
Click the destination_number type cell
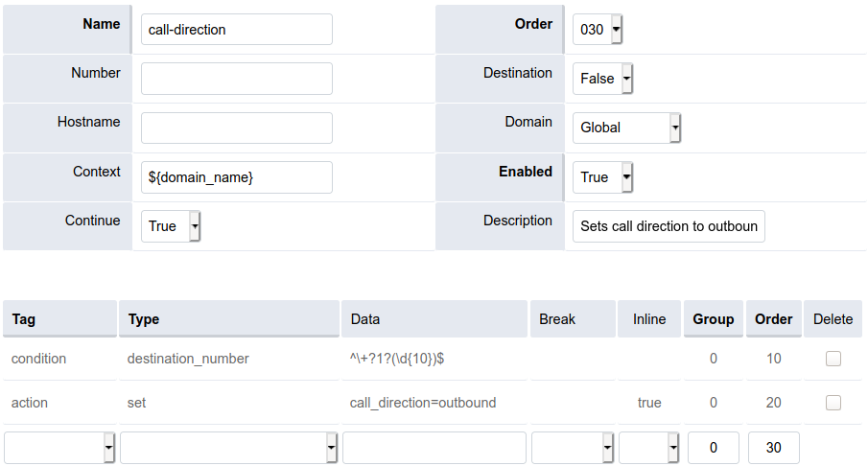click(188, 359)
